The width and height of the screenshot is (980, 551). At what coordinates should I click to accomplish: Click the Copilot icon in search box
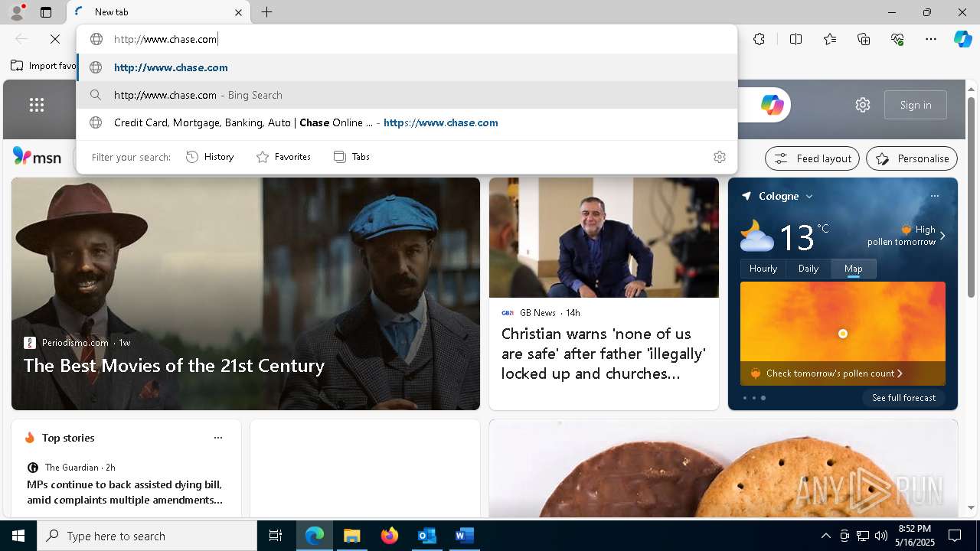pyautogui.click(x=772, y=105)
